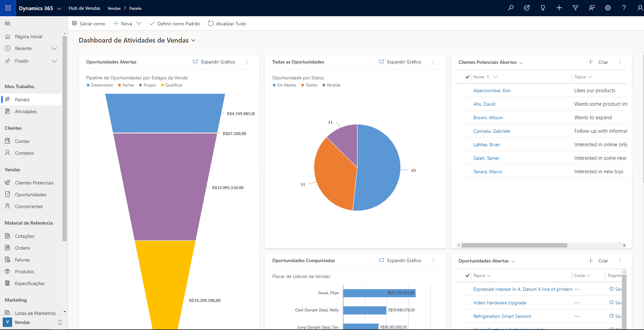This screenshot has height=330, width=644.
Task: Click horizontal scrollbar of leads list
Action: click(x=514, y=246)
